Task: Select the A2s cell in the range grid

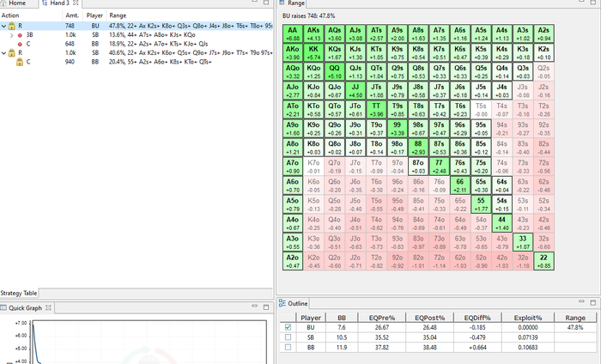Action: 543,33
